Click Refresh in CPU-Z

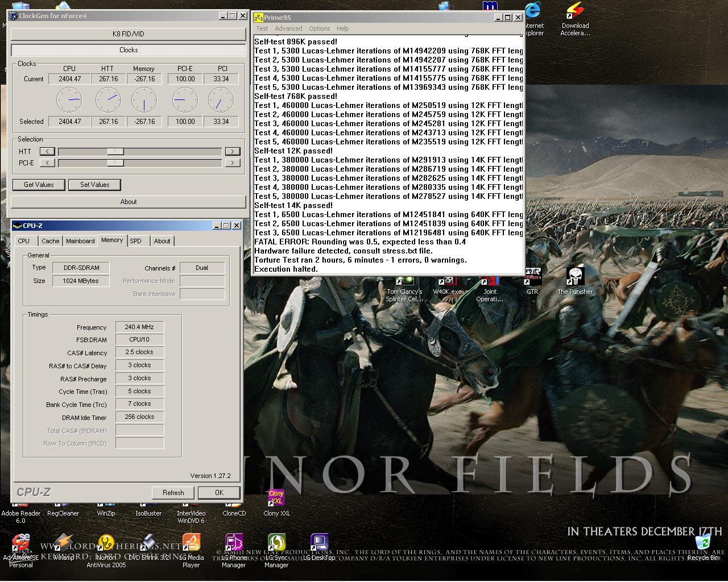pyautogui.click(x=173, y=493)
